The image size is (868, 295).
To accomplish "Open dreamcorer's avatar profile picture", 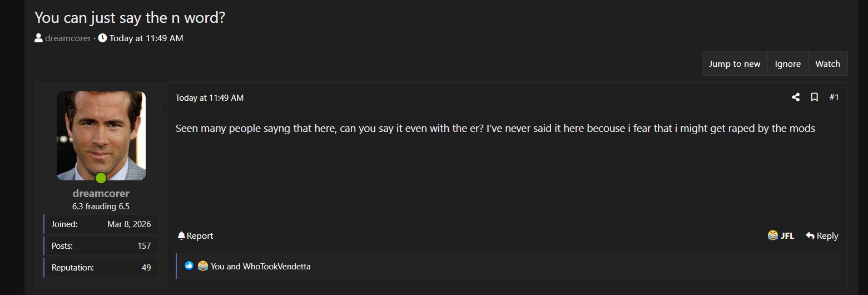I will pyautogui.click(x=101, y=136).
